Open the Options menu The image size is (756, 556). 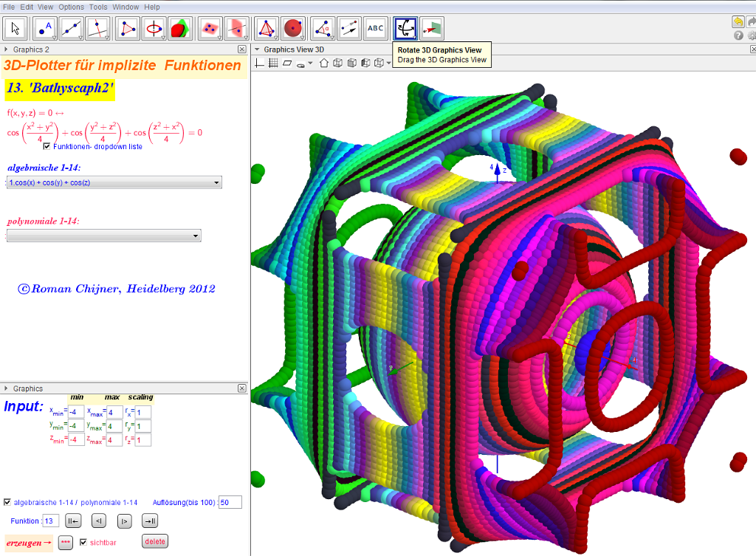(71, 7)
